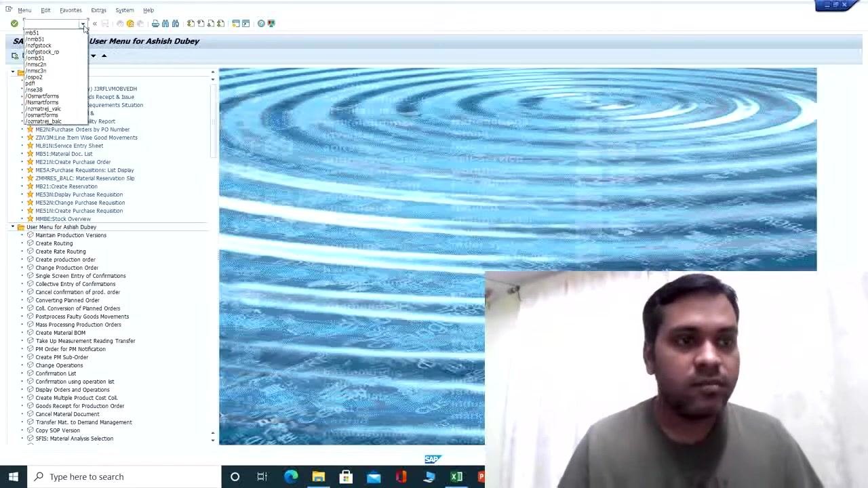
Task: Open Microsoft Store from the taskbar
Action: point(346,476)
